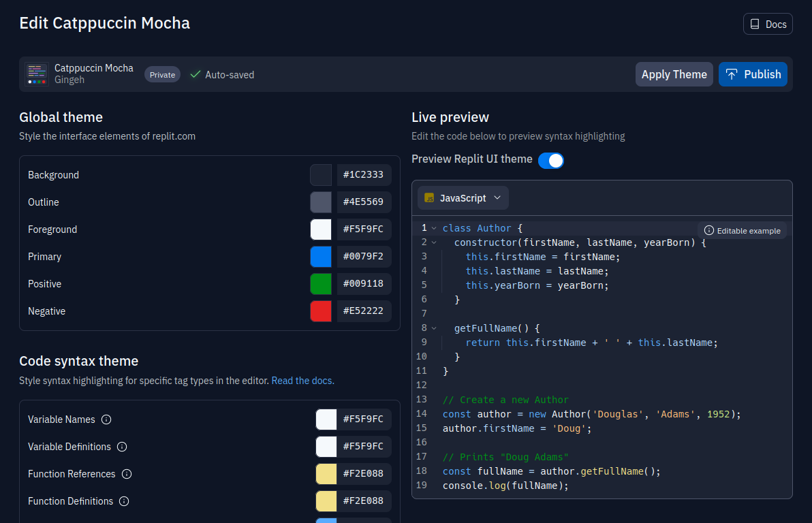Image resolution: width=812 pixels, height=523 pixels.
Task: Click the JS language icon in the preview header
Action: pos(428,197)
